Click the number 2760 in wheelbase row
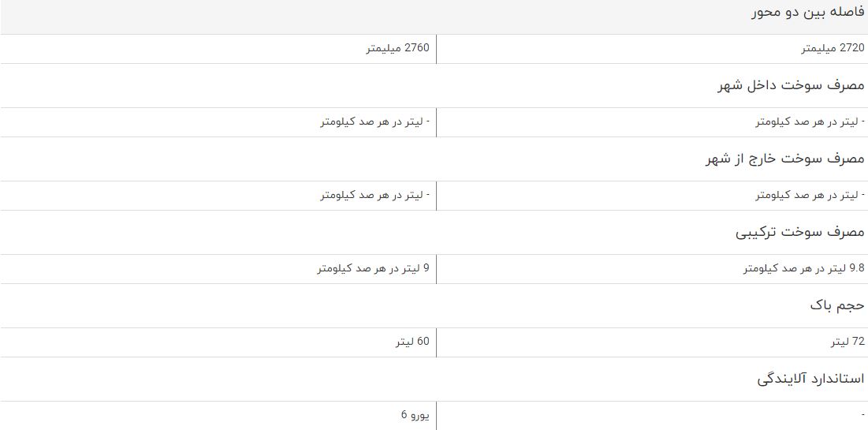This screenshot has width=868, height=430. tap(417, 48)
